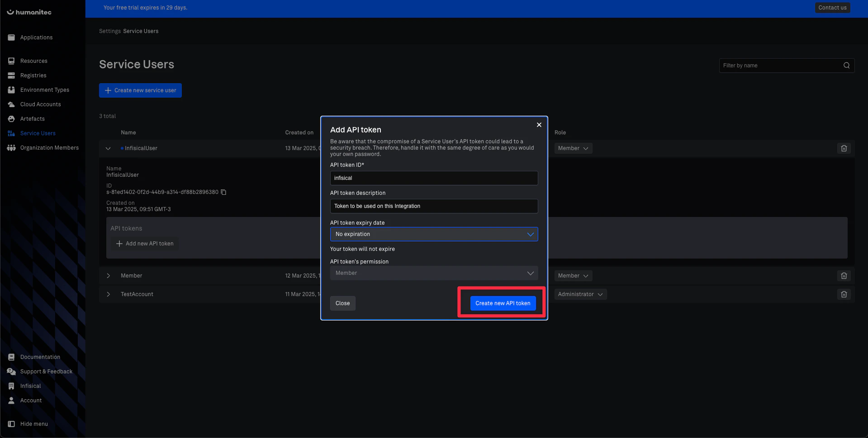Screen dimensions: 868x438
Task: Open Applications icon in sidebar
Action: coord(11,38)
